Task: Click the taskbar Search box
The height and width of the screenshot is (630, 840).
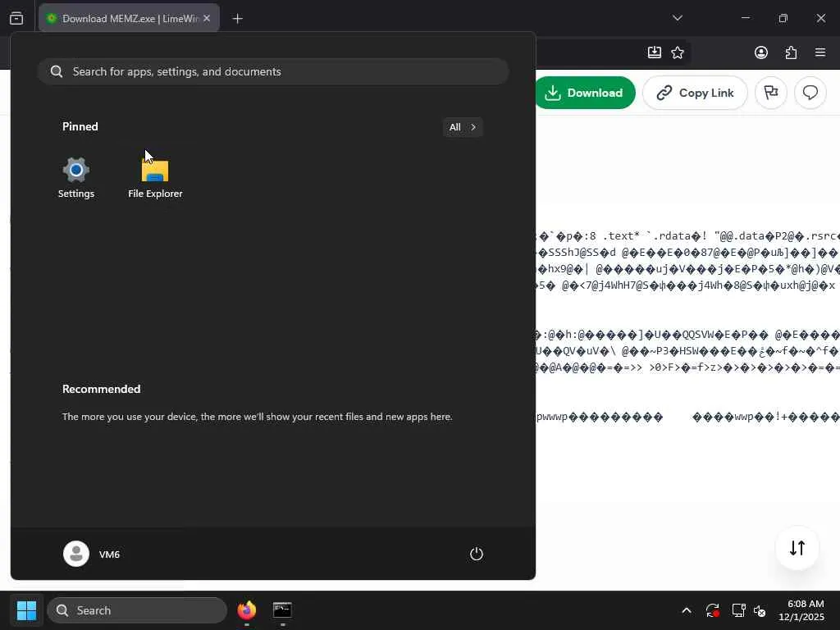Action: tap(137, 610)
